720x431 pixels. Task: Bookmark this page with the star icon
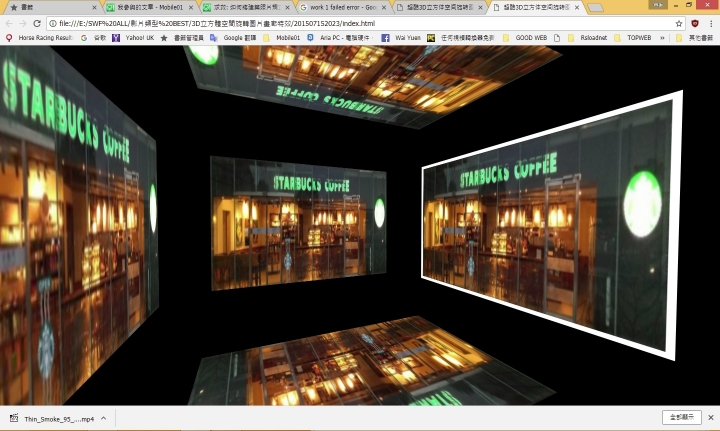coord(679,23)
